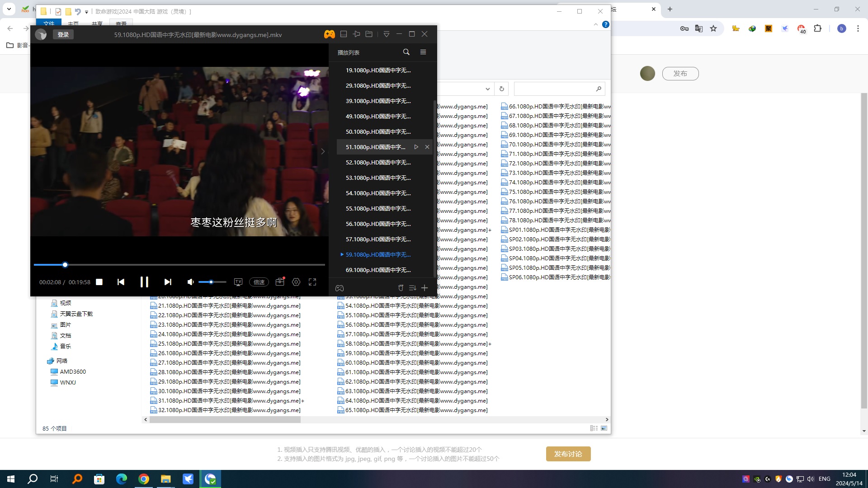This screenshot has width=868, height=488.
Task: Skip to the next video
Action: click(x=168, y=282)
